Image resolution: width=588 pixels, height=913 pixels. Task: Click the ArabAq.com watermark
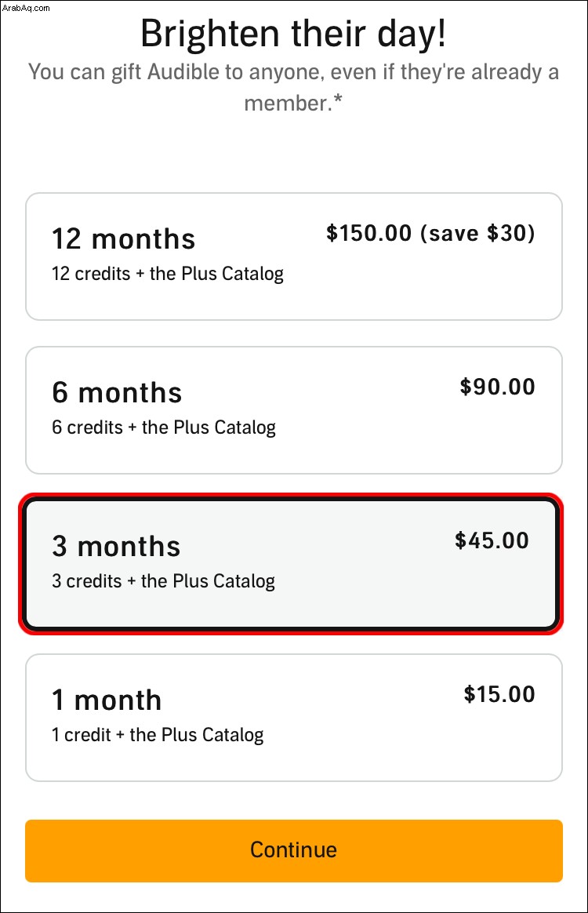tap(26, 8)
